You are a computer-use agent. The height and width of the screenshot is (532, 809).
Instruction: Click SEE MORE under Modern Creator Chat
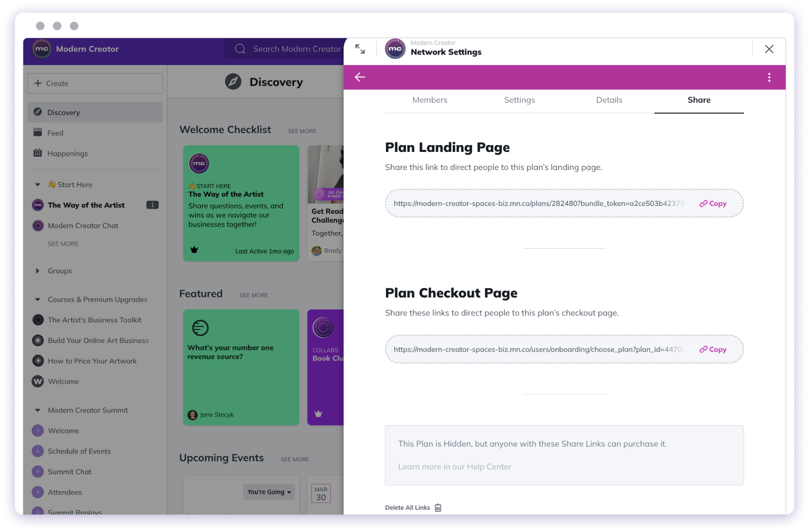[x=63, y=244]
